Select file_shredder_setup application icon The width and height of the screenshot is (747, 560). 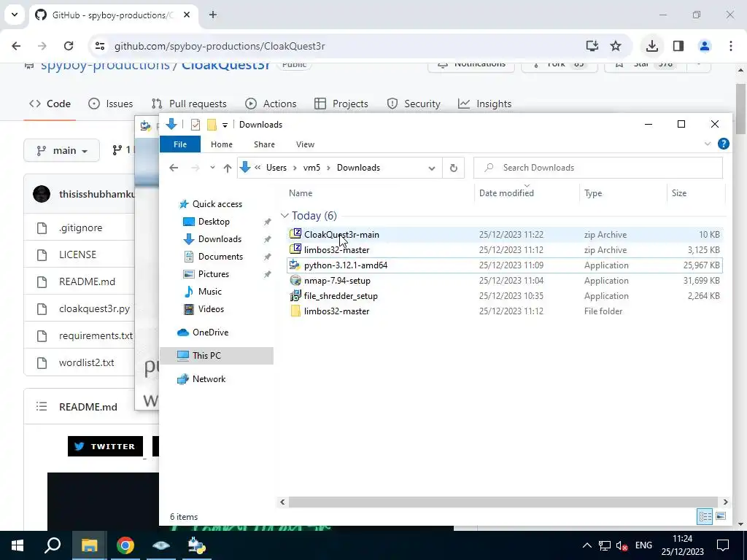tap(295, 296)
